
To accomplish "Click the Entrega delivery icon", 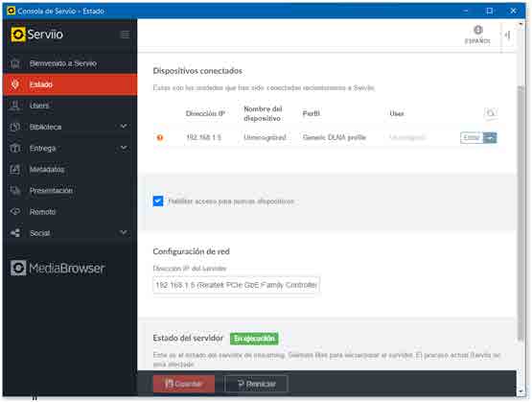I will (x=15, y=148).
